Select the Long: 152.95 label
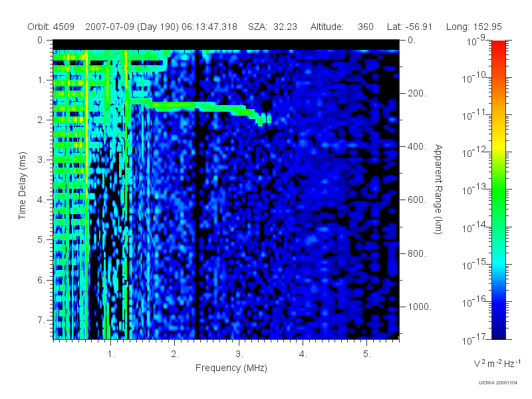 pyautogui.click(x=473, y=27)
